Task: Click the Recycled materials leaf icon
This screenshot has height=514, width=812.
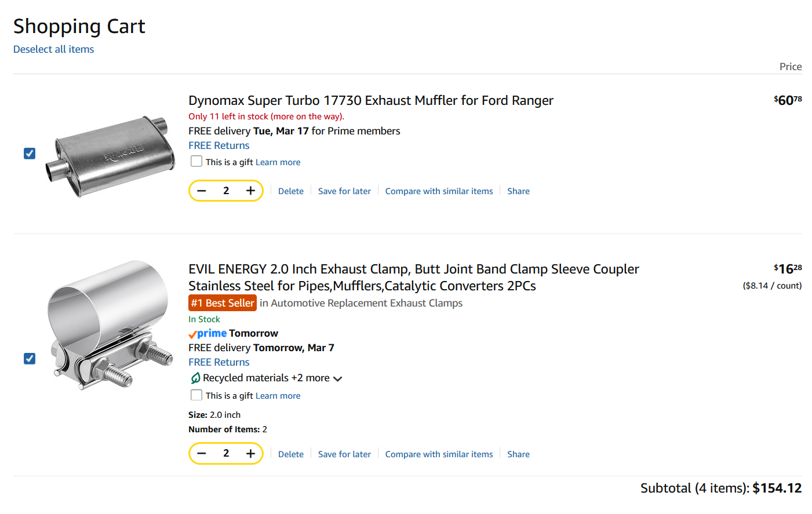Action: (195, 378)
